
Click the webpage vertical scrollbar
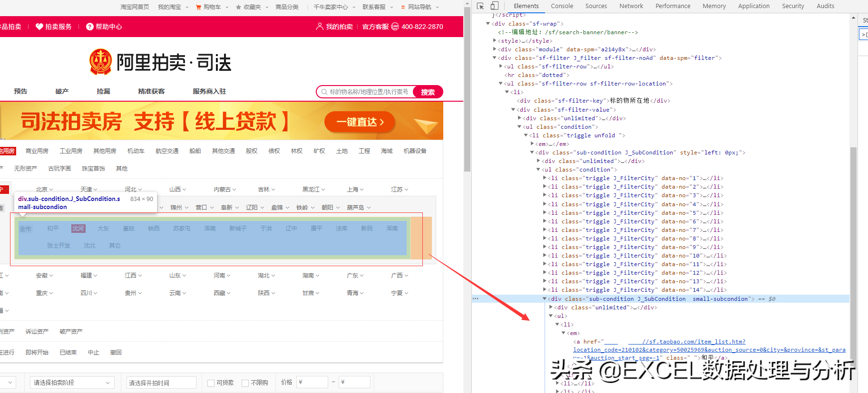click(467, 90)
